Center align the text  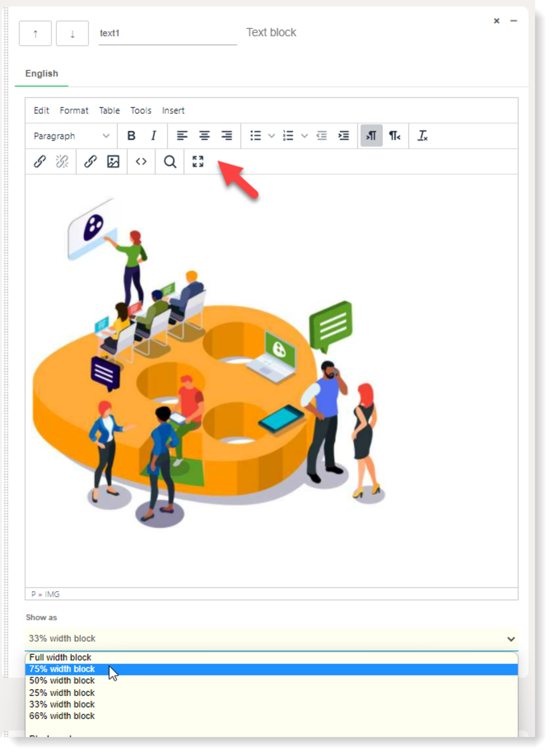tap(204, 135)
